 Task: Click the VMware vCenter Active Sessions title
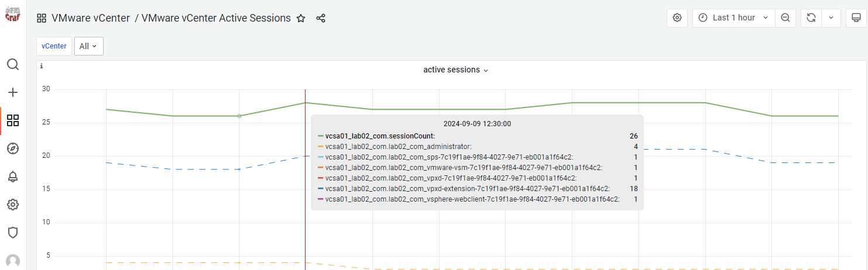tap(216, 18)
